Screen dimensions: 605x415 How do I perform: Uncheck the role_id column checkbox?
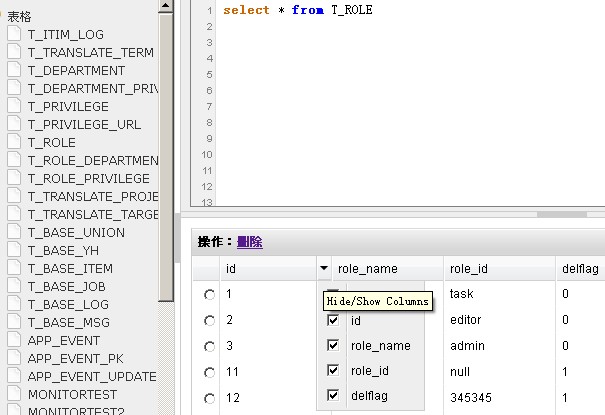click(x=333, y=371)
